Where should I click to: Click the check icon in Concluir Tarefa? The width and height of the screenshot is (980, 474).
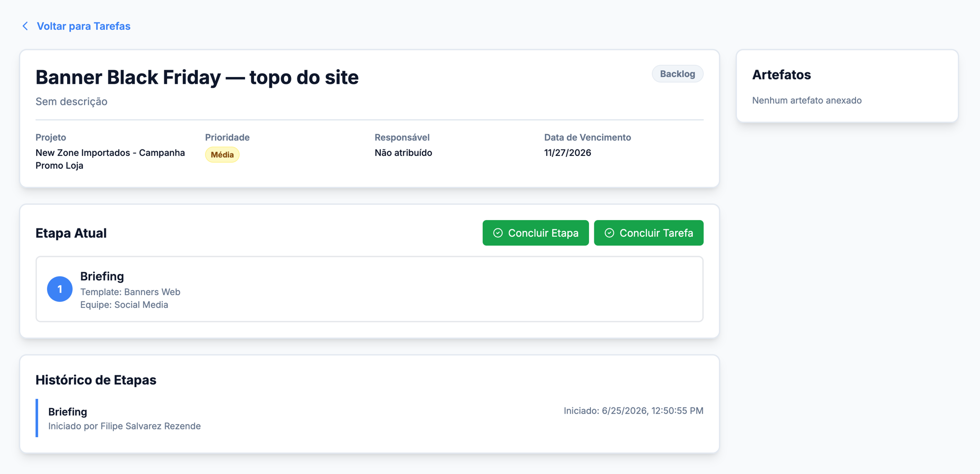point(609,233)
